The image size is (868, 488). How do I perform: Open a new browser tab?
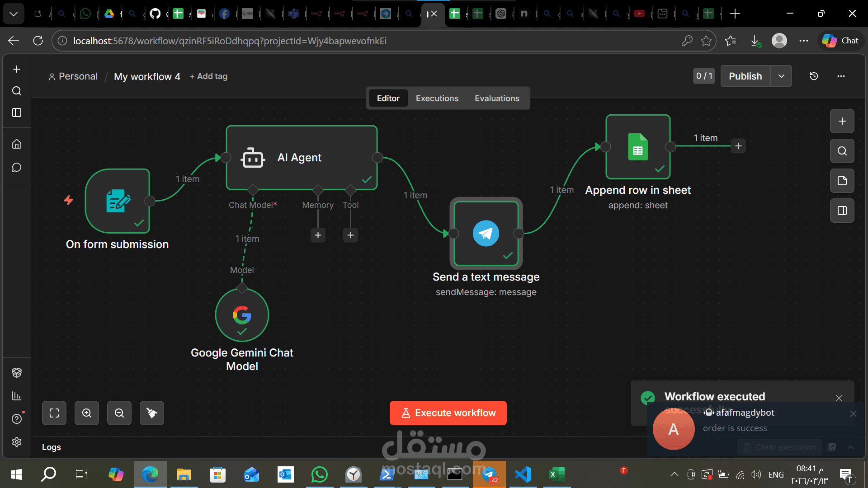pos(735,14)
